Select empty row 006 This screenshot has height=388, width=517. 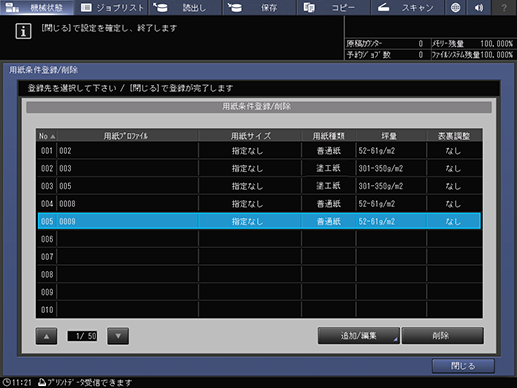point(259,239)
